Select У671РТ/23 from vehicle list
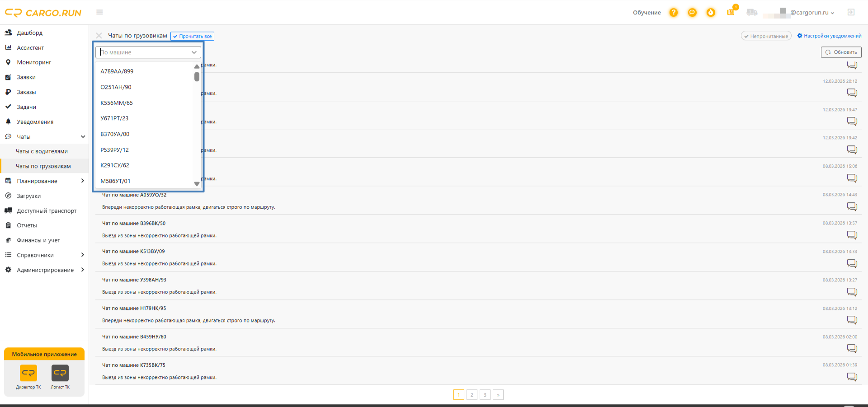The image size is (868, 407). click(x=144, y=118)
